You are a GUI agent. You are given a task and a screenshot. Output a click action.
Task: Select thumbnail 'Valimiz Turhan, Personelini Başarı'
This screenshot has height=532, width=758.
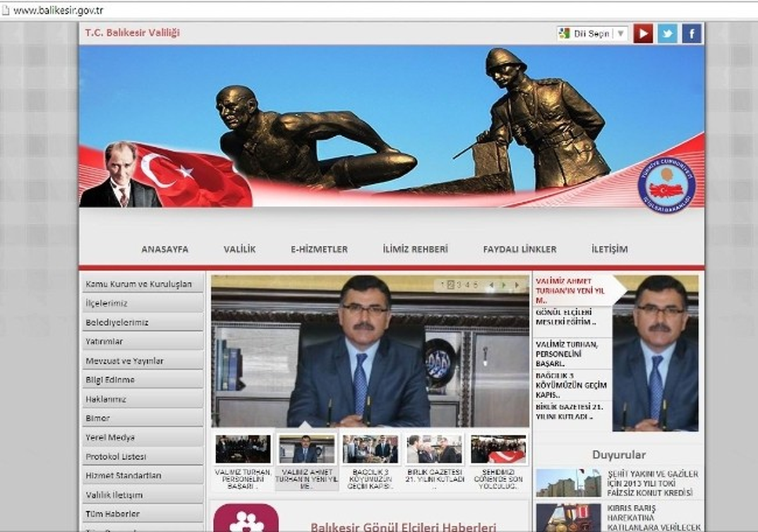point(243,461)
